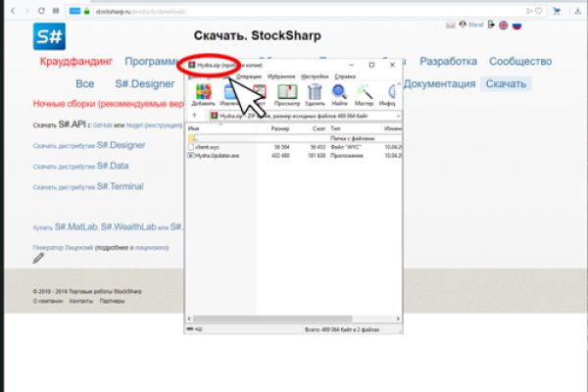Open the Мастер (Wizard) wand icon
The height and width of the screenshot is (392, 588).
click(x=365, y=96)
